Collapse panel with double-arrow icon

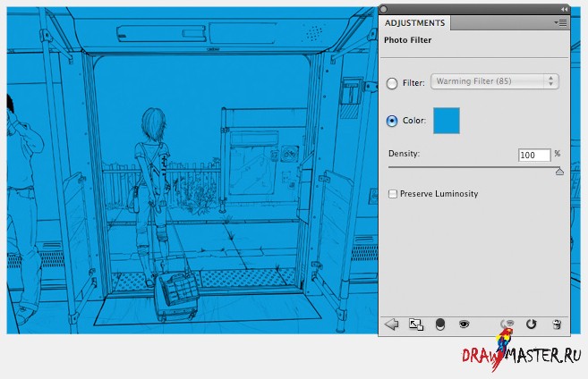pyautogui.click(x=564, y=9)
